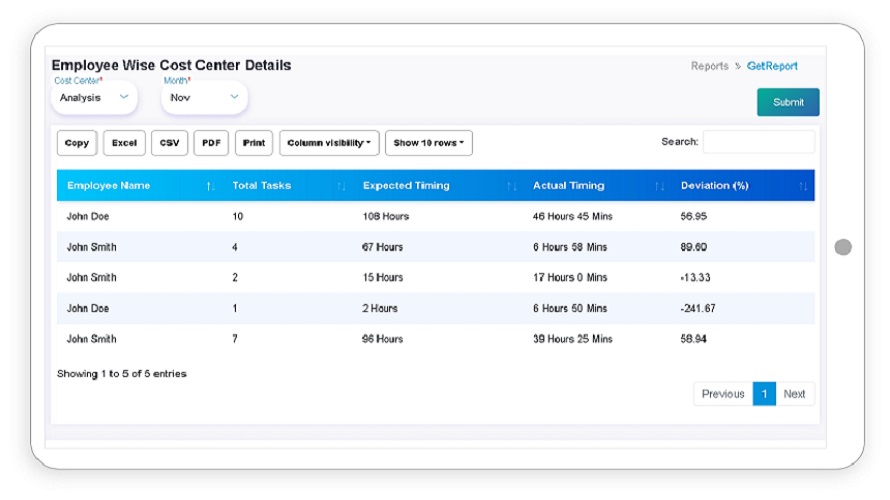Select the deviation value -13.33
Screen dimensions: 890x500
click(x=695, y=278)
